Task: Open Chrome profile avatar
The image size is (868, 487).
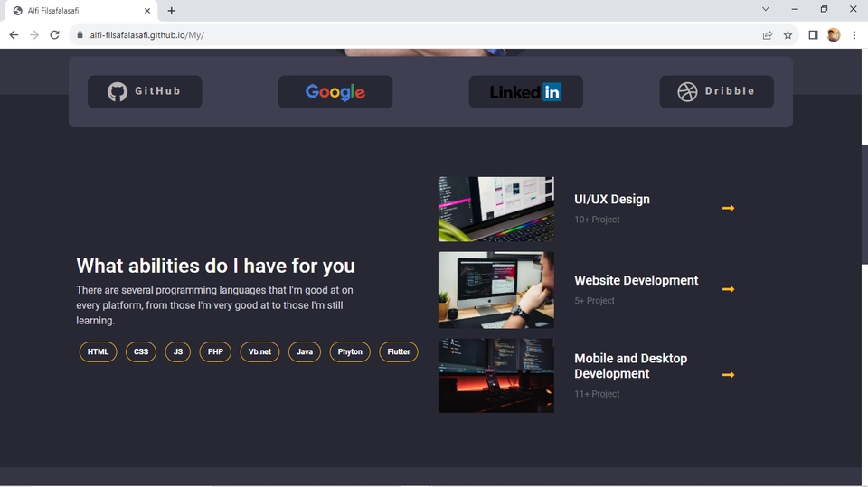Action: tap(834, 35)
